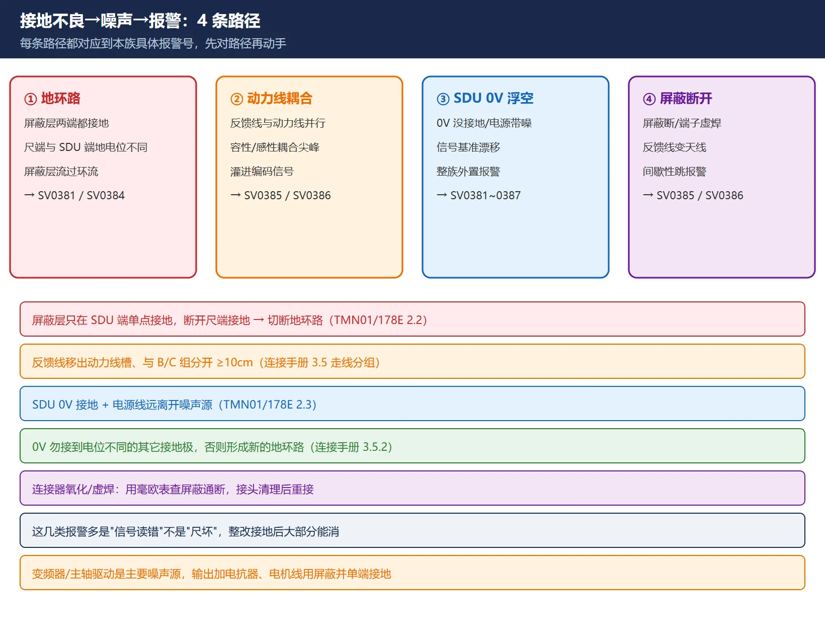Click the line '反馈线变天线'
This screenshot has height=644, width=825.
[x=675, y=147]
